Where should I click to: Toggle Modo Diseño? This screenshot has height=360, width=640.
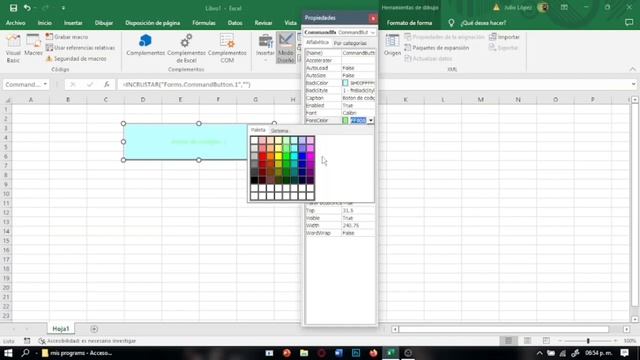[x=286, y=48]
